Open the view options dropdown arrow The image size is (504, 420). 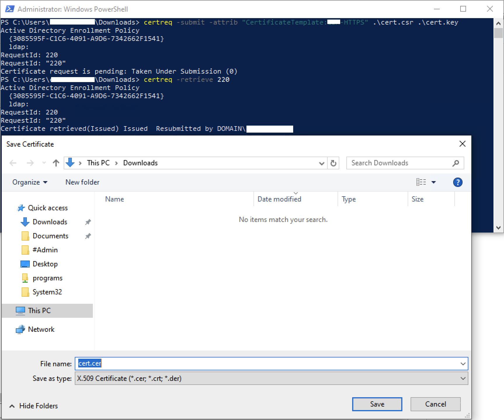(x=434, y=182)
